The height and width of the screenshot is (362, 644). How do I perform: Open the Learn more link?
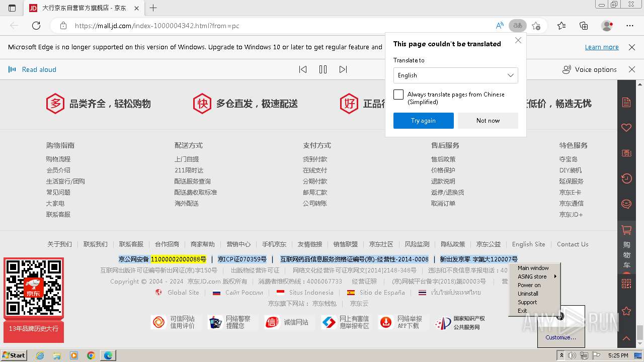coord(602,47)
